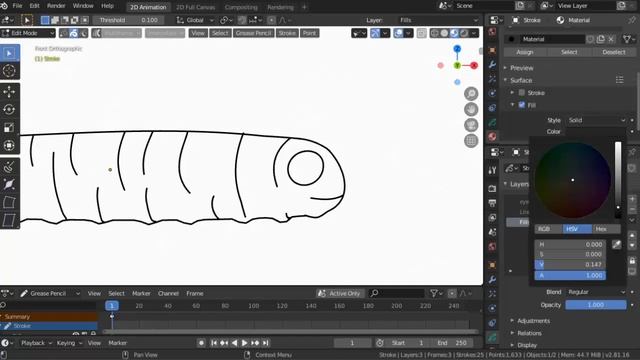The image size is (640, 360).
Task: Open the File menu
Action: [x=18, y=6]
